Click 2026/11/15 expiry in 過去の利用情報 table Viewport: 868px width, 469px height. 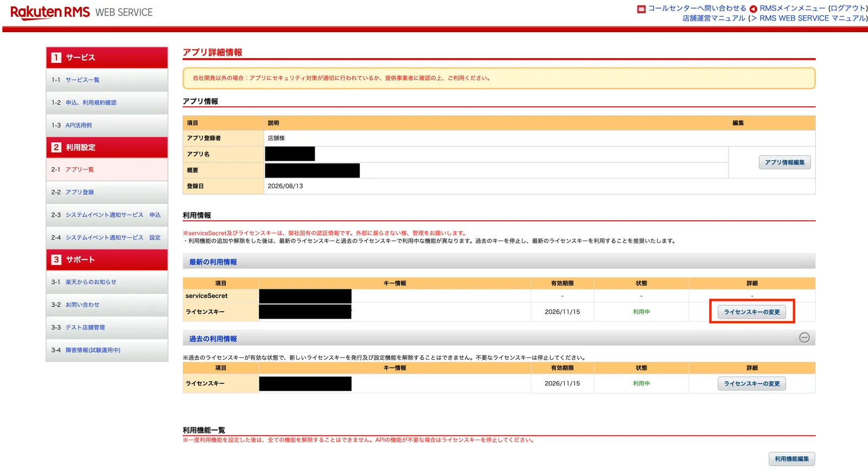[x=562, y=384]
